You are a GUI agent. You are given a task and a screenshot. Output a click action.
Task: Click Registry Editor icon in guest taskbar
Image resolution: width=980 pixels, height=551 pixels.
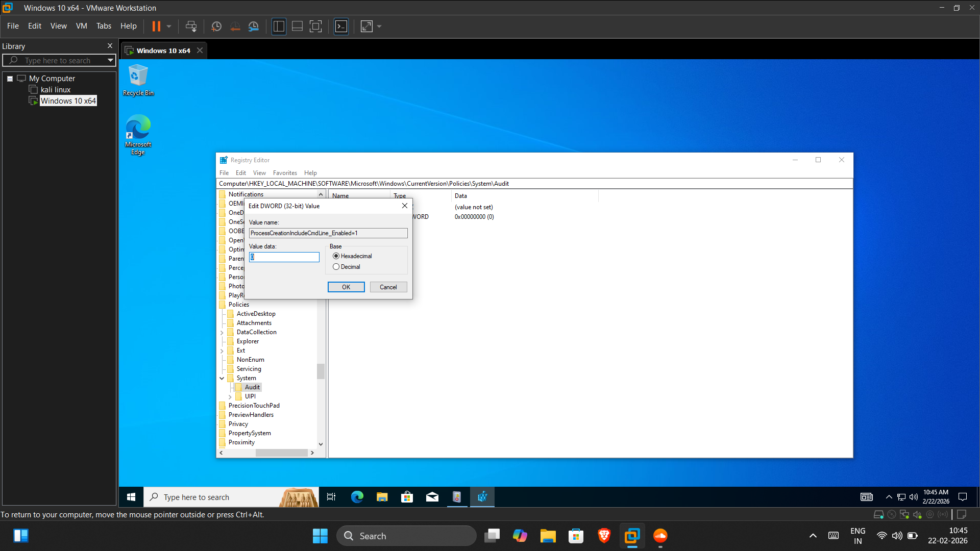pyautogui.click(x=482, y=497)
